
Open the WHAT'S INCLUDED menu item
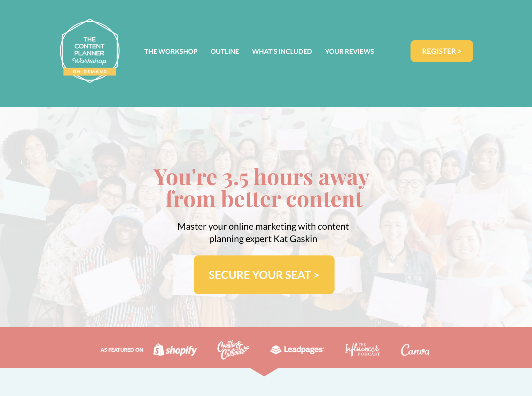pyautogui.click(x=282, y=51)
